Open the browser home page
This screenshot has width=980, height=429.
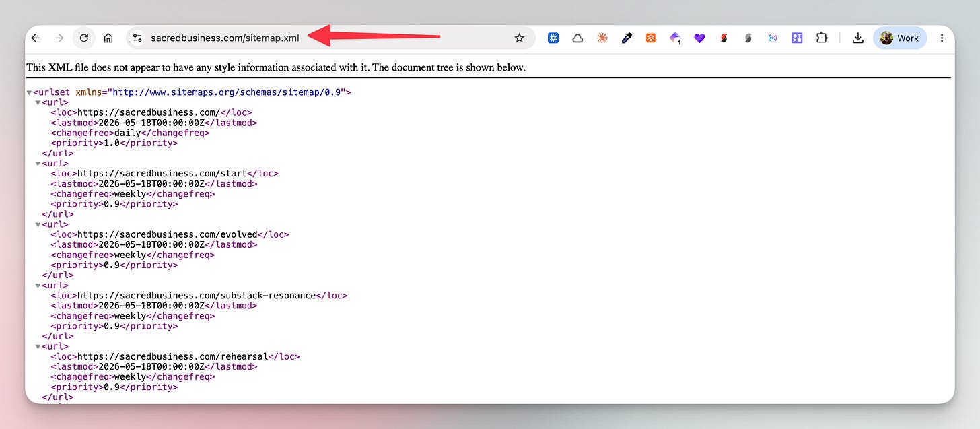(108, 38)
